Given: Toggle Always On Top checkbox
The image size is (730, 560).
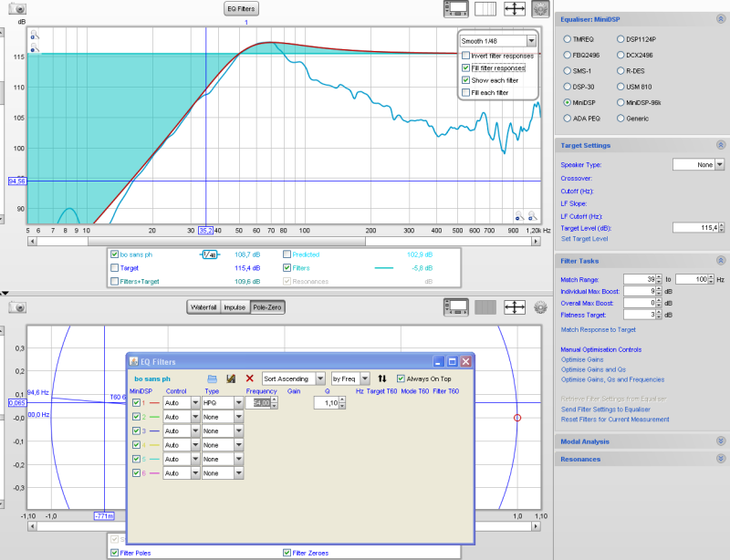Looking at the screenshot, I should [401, 379].
